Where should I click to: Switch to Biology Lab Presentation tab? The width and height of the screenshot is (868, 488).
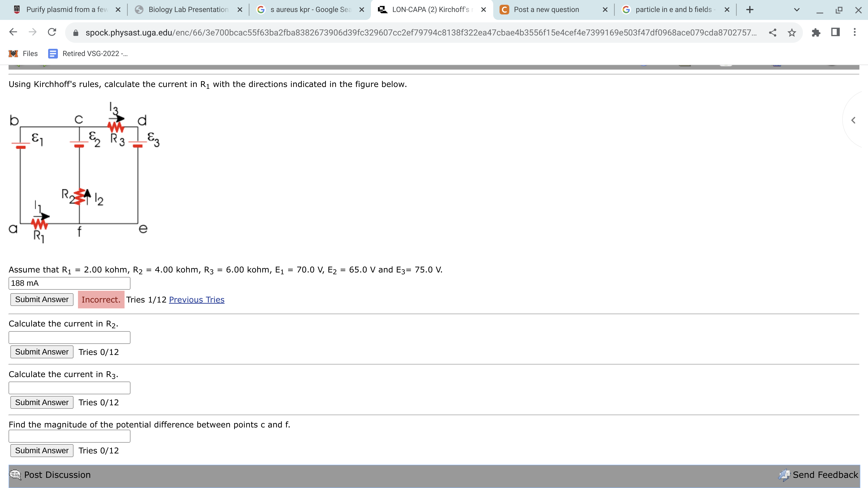pyautogui.click(x=188, y=10)
